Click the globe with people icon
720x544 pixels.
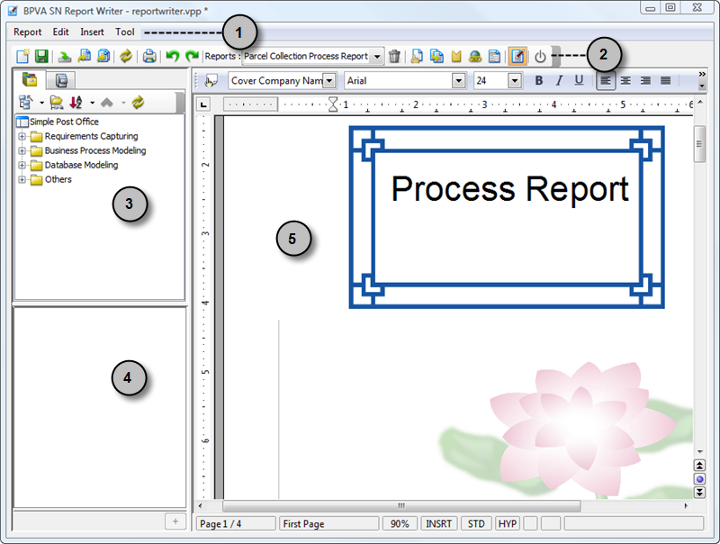(475, 56)
